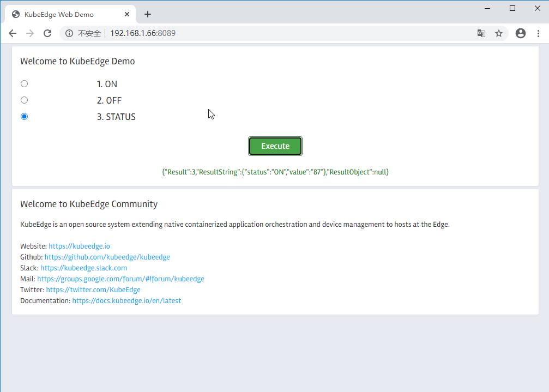The image size is (549, 392).
Task: Open the KubeEdge documentation link
Action: pos(126,300)
